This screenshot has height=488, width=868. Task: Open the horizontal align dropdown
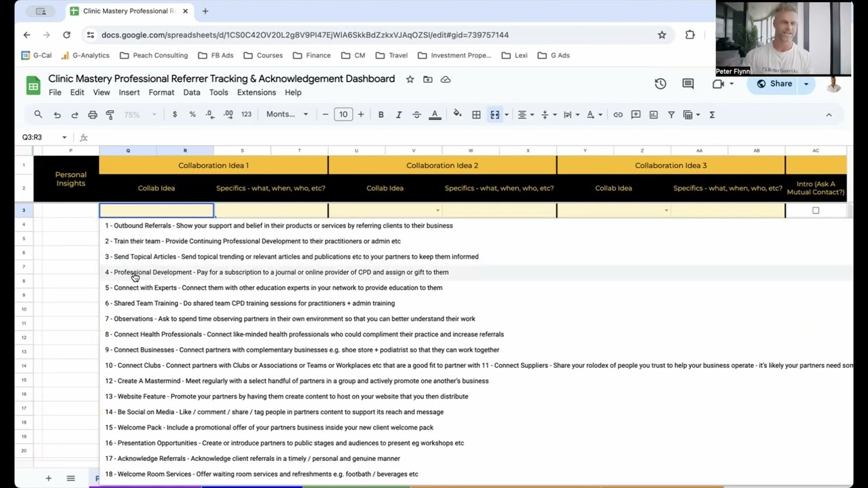point(525,115)
